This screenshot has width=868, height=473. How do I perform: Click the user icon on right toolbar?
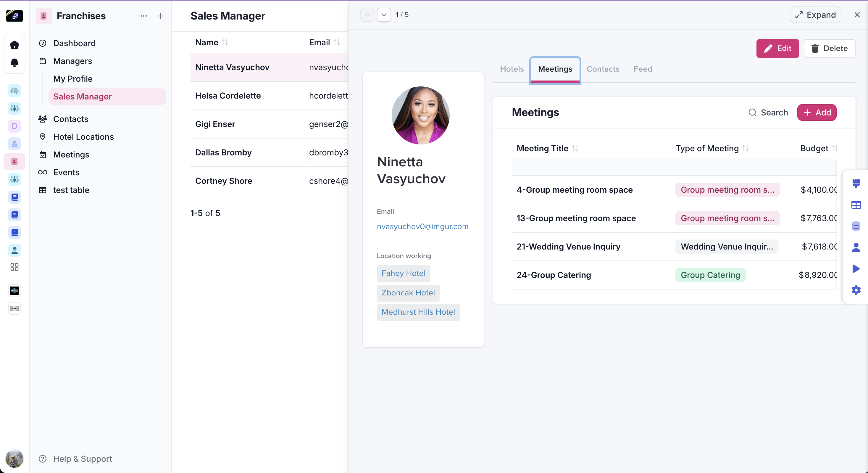click(856, 247)
